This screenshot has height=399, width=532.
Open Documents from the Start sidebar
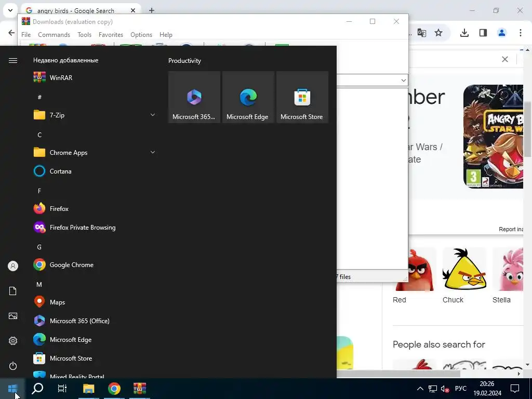tap(13, 291)
